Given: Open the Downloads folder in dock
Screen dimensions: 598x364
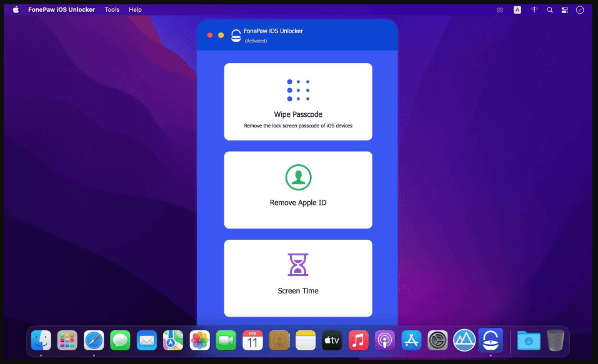Looking at the screenshot, I should pyautogui.click(x=529, y=340).
